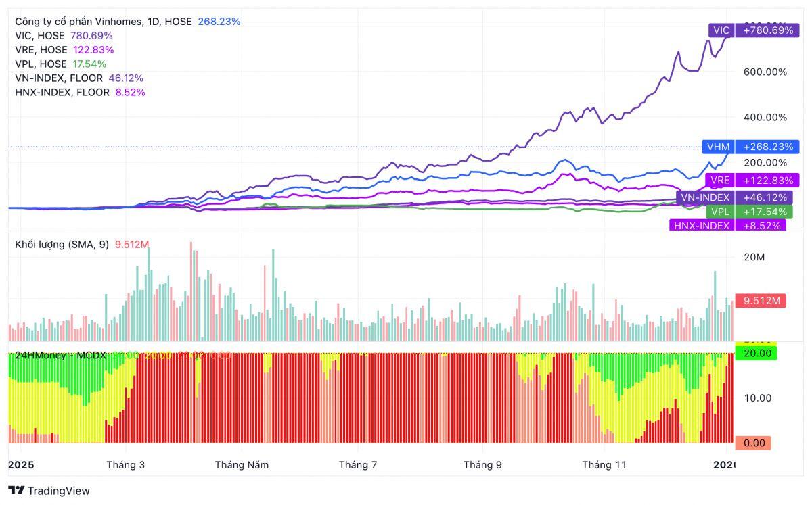Select the HNX-INDEX price scale tag
The width and height of the screenshot is (812, 505).
(x=700, y=226)
